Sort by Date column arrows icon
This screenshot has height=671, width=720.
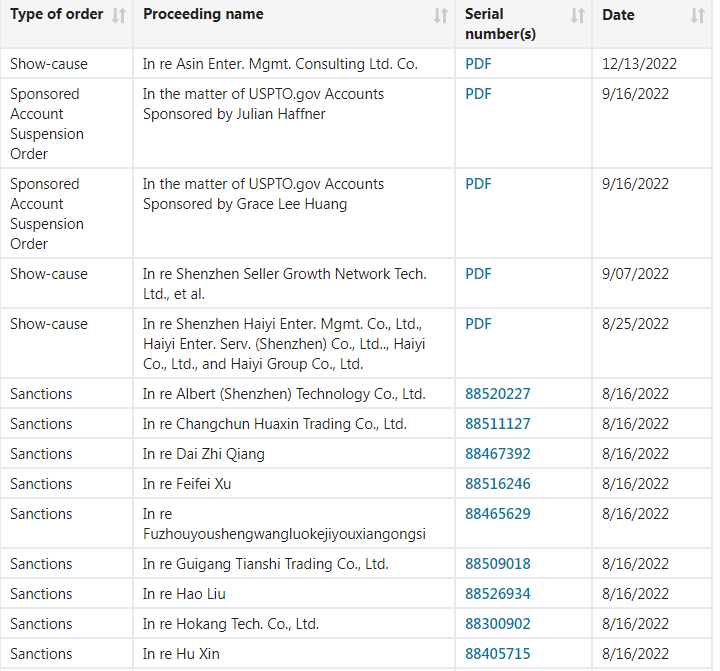coord(698,16)
